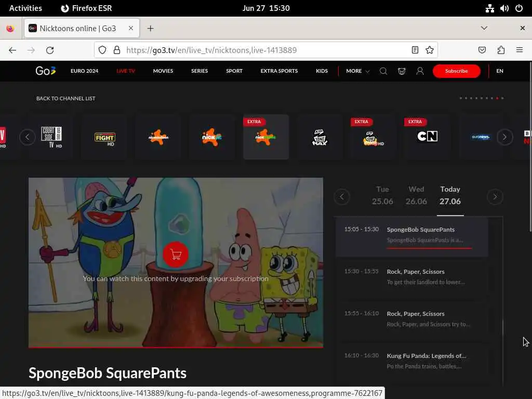
Task: Open the SPORT menu item
Action: tap(234, 71)
